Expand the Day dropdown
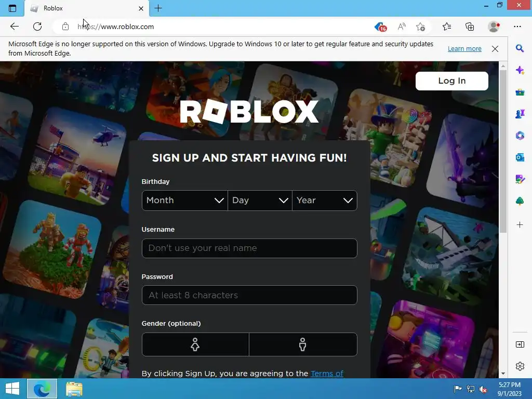Image resolution: width=532 pixels, height=399 pixels. point(260,201)
